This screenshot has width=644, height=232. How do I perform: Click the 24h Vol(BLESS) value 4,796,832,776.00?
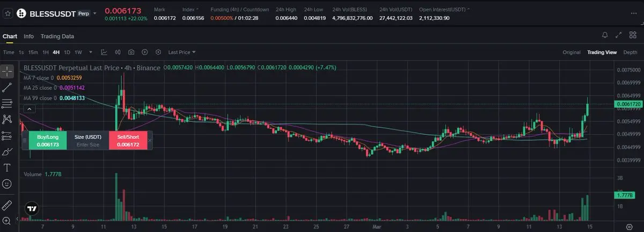click(353, 18)
